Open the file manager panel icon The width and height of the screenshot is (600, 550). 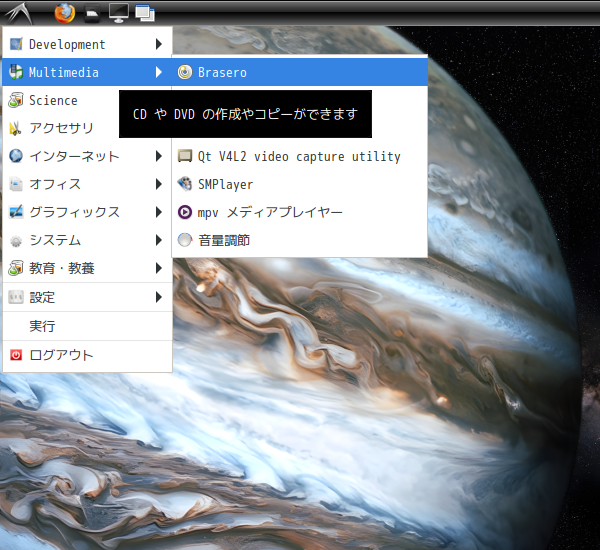pyautogui.click(x=92, y=13)
